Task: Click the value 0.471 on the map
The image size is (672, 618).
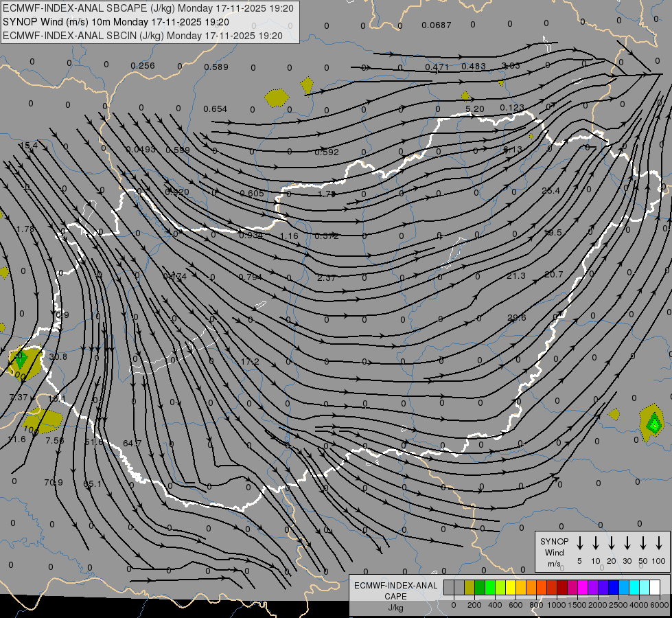Action: (x=437, y=67)
